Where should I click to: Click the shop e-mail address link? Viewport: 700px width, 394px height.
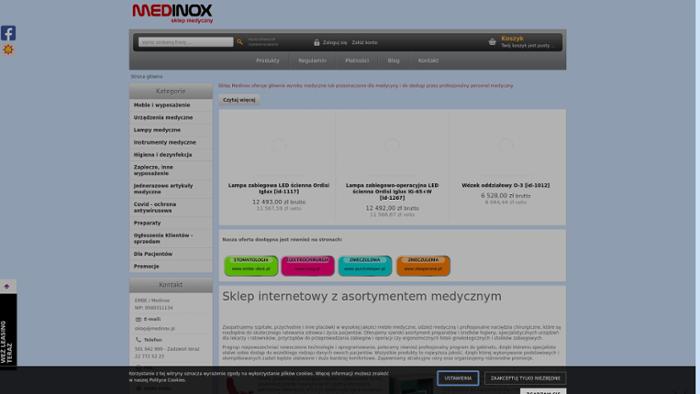[154, 328]
